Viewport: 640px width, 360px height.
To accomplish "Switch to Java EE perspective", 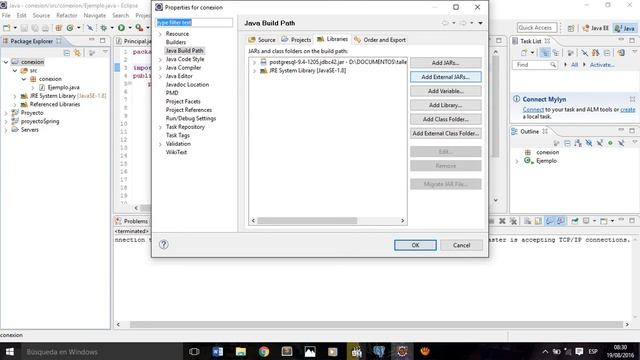I will click(596, 28).
